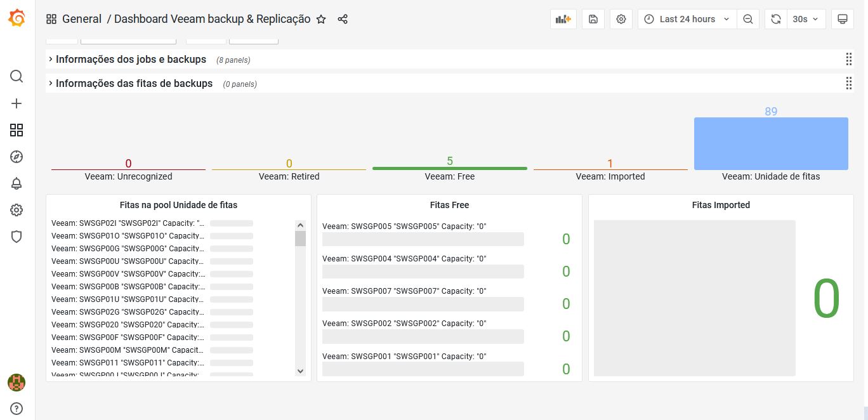
Task: Click the Veeam: Imported value 1
Action: click(610, 164)
